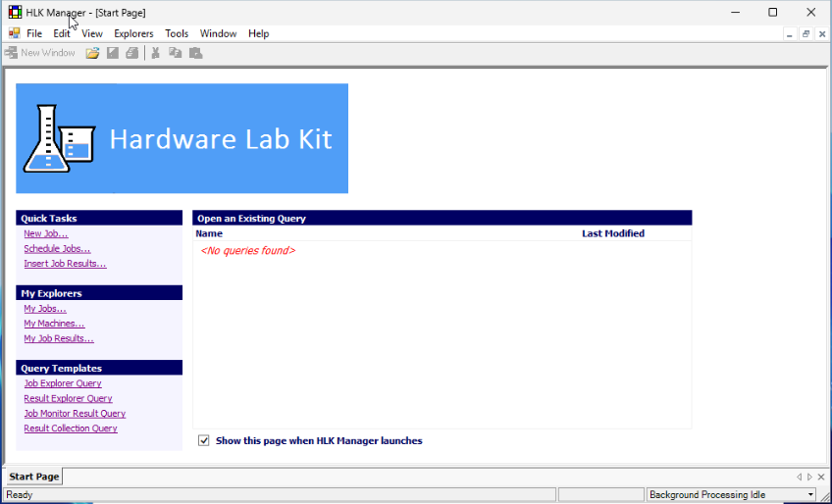Screen dimensions: 832x504
Task: Click the save all toolbar icon
Action: [x=132, y=53]
